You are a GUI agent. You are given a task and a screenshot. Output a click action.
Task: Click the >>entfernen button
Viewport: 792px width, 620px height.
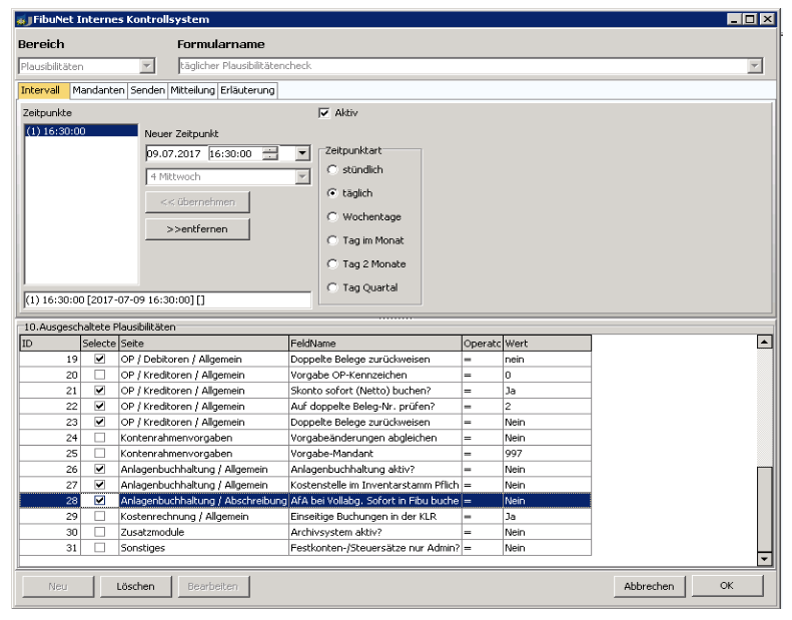197,229
